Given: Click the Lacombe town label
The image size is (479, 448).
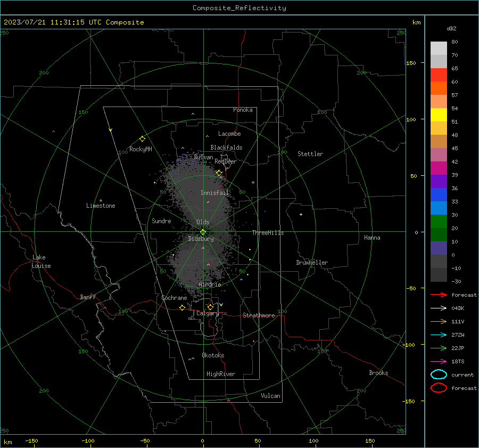Looking at the screenshot, I should coord(229,134).
